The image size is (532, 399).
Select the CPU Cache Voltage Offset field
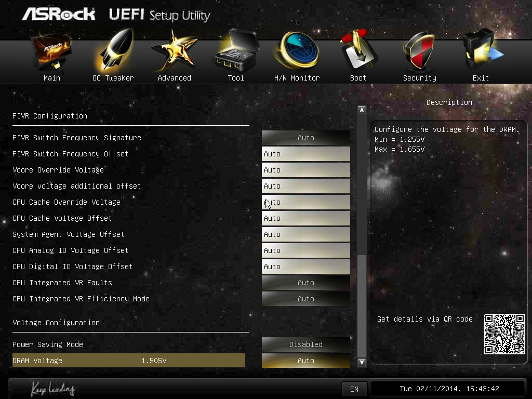[305, 218]
